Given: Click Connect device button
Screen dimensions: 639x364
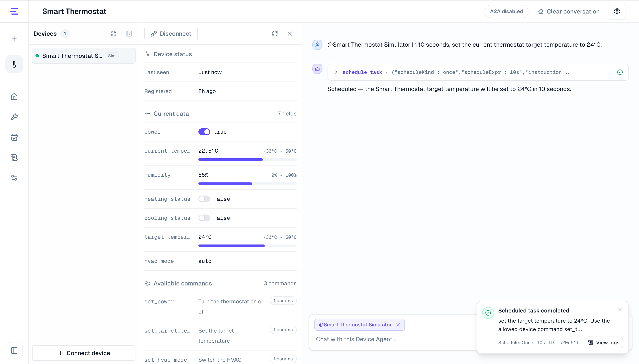Looking at the screenshot, I should [x=84, y=353].
